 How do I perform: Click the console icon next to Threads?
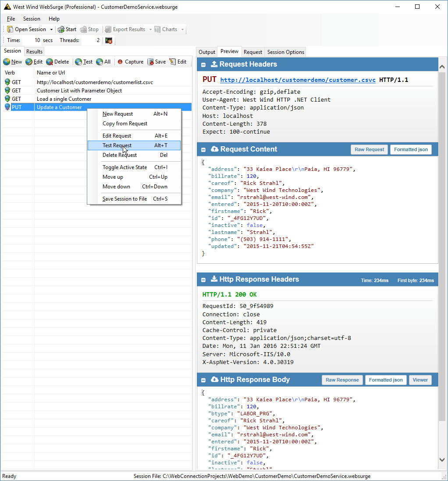pos(109,40)
